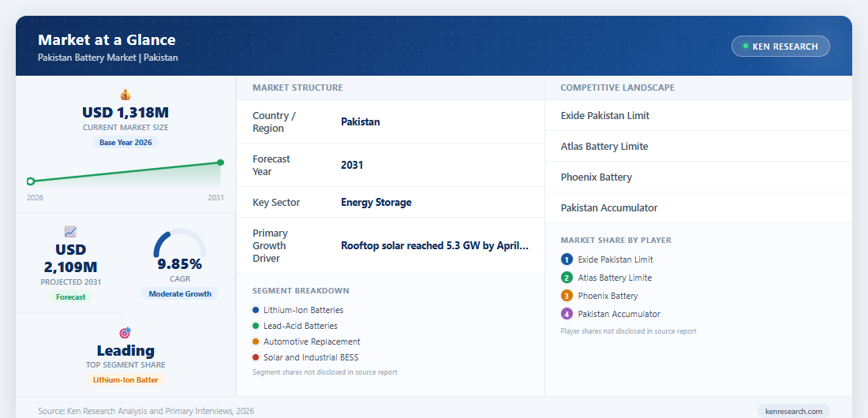
Task: Click the number 4 badge beside Pakistan Accumulator
Action: point(567,314)
